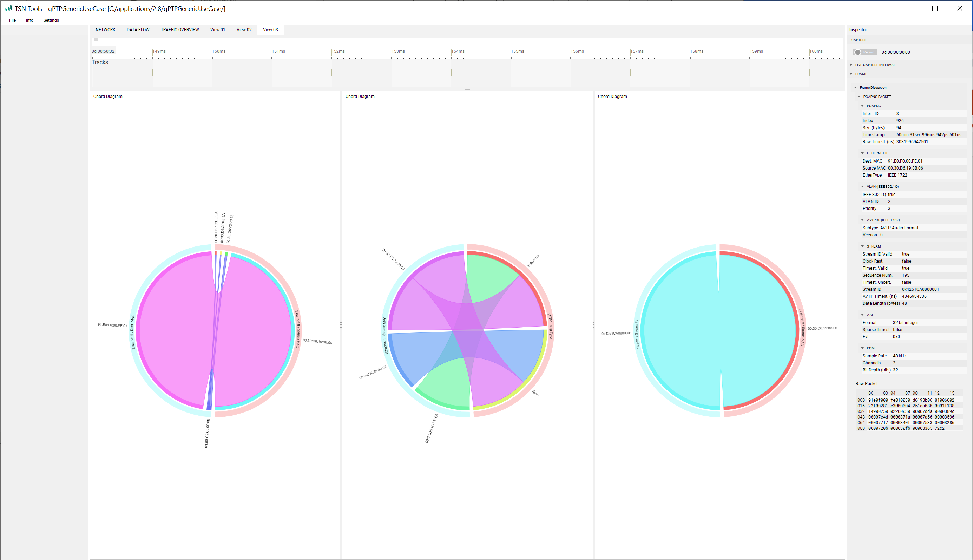This screenshot has width=973, height=560.
Task: Click the splitter grip between first two chord diagrams
Action: [341, 325]
